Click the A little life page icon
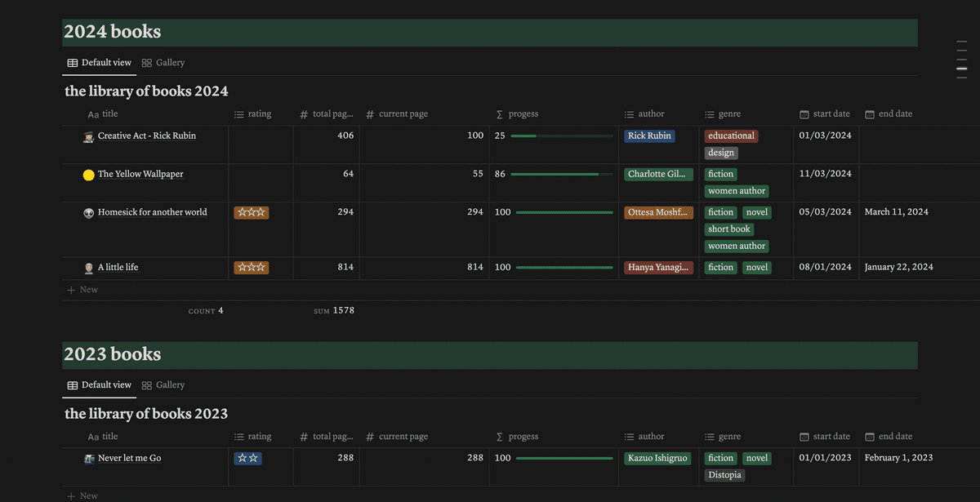Viewport: 980px width, 502px height. [88, 268]
